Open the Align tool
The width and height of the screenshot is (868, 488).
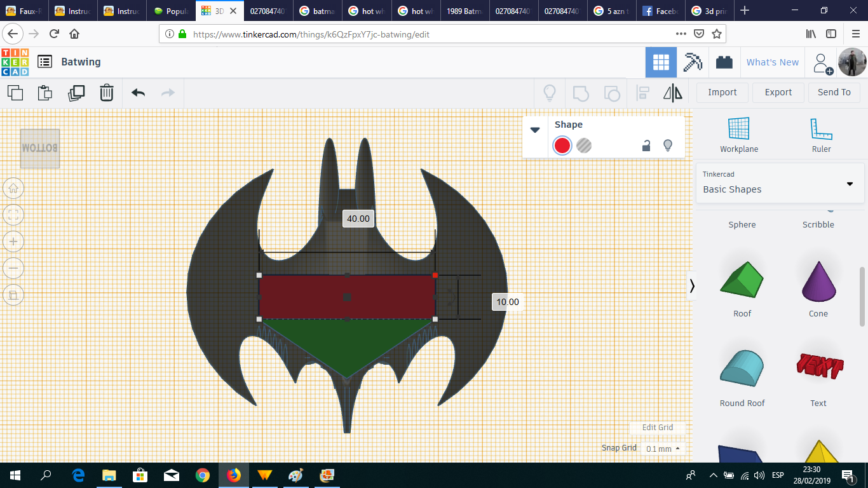click(x=642, y=93)
